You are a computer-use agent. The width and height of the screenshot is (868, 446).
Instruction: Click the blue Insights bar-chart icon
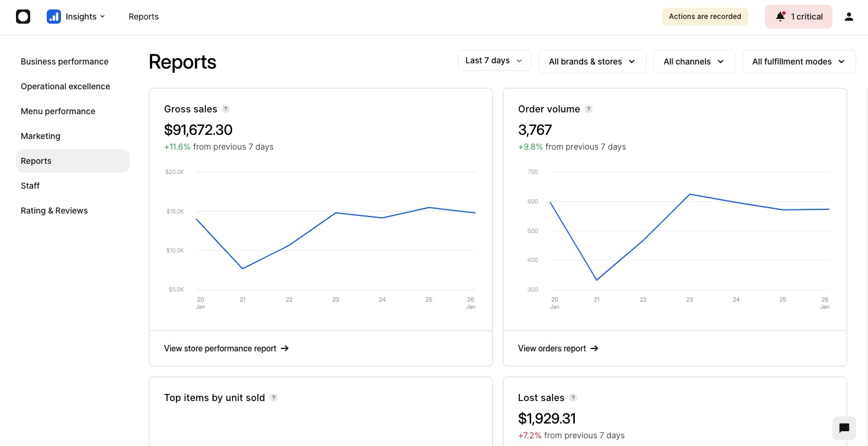click(54, 17)
